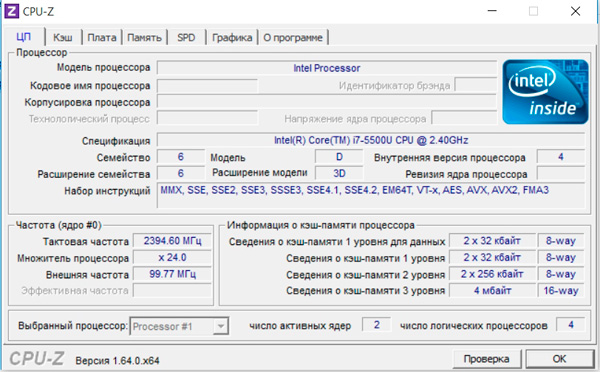Select the ЦП tab
Image resolution: width=600 pixels, height=372 pixels.
(24, 37)
